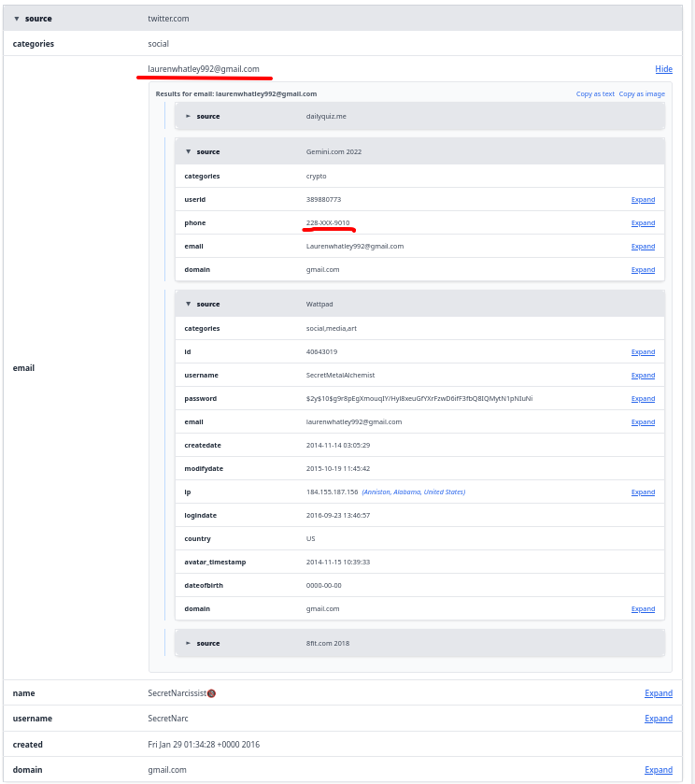Expand the Wattpad id row
The image size is (695, 784).
pos(643,352)
